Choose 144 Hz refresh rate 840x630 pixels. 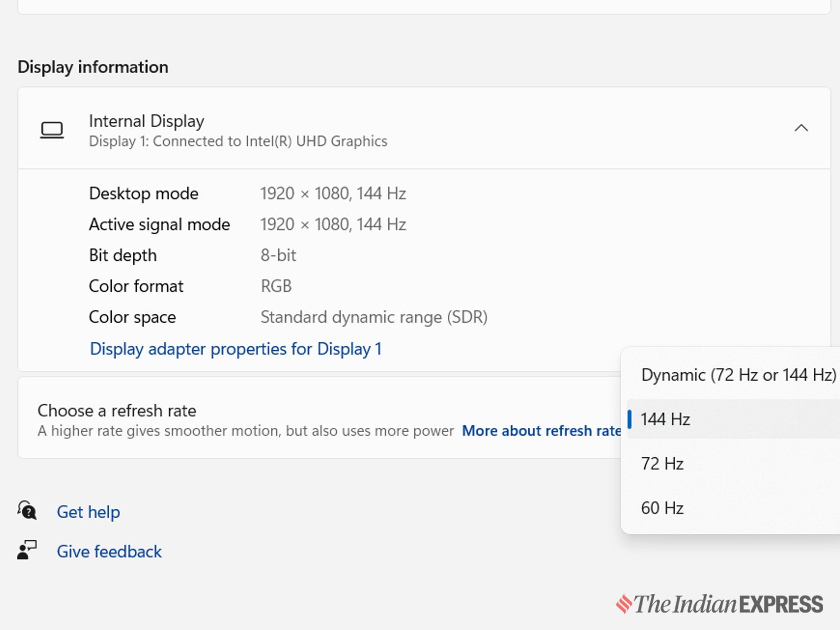click(665, 419)
